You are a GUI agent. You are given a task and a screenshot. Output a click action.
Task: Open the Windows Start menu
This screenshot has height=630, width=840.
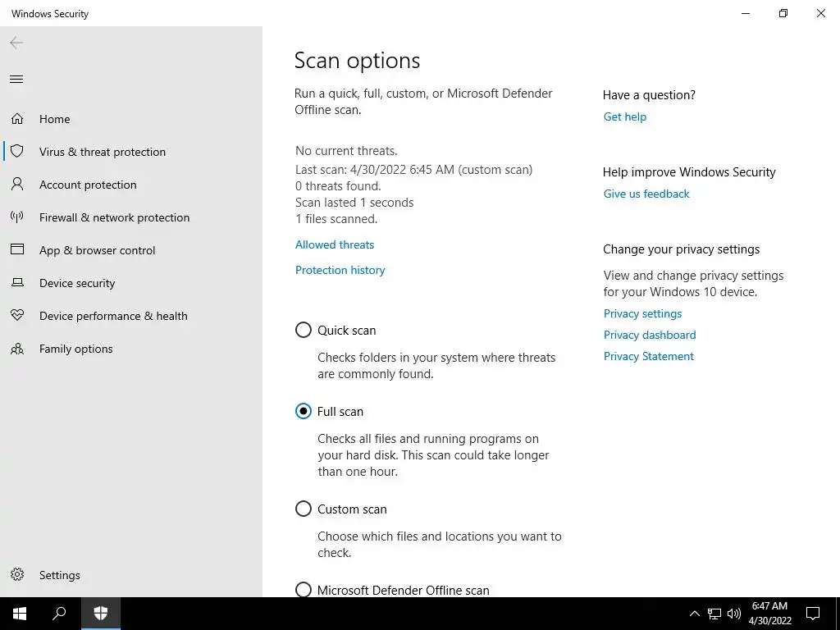(x=20, y=614)
